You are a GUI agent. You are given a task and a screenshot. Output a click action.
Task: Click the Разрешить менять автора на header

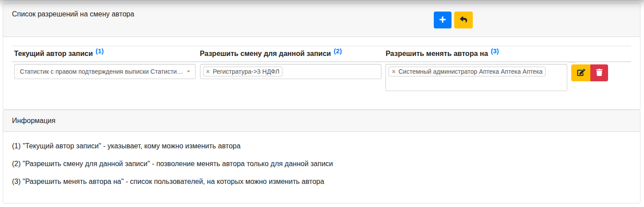coord(437,53)
